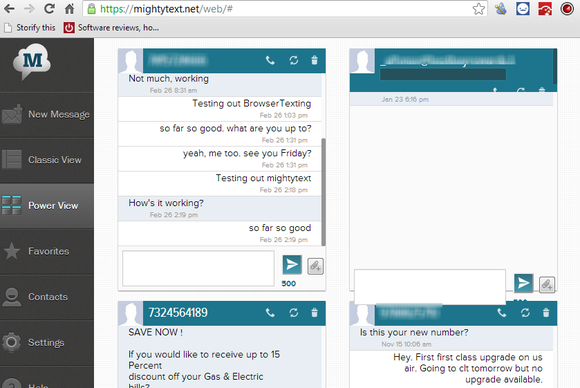Open the red wifi-style extension icon

tap(545, 9)
